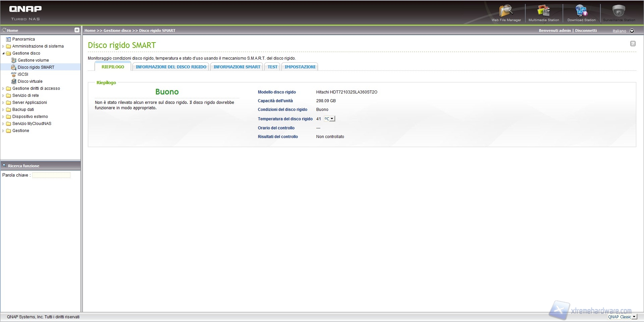The height and width of the screenshot is (322, 644).
Task: Expand Amministrazione di sistema folder
Action: click(3, 46)
